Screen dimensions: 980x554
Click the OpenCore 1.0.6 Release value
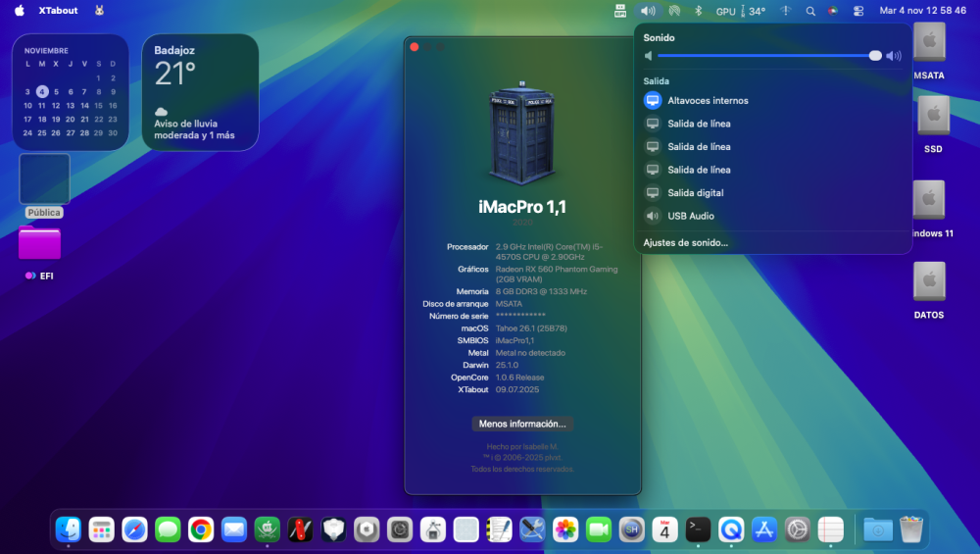coord(519,378)
